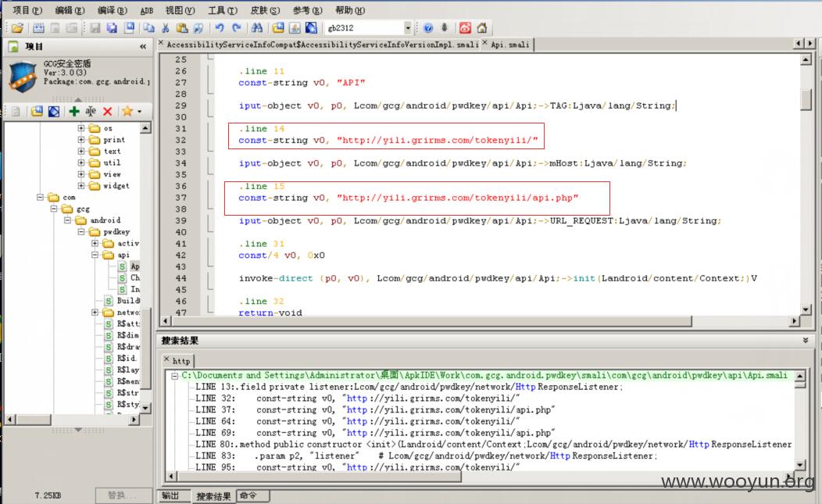This screenshot has height=504, width=822.
Task: Expand the widget folder node
Action: pyautogui.click(x=81, y=186)
